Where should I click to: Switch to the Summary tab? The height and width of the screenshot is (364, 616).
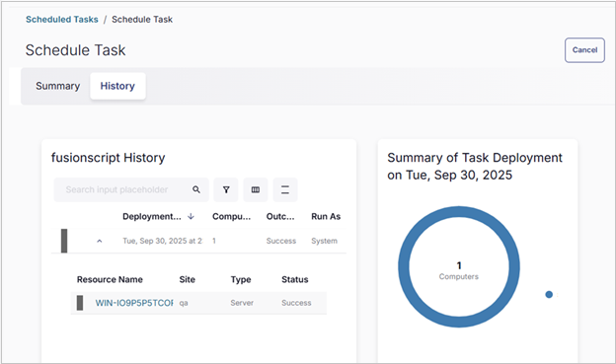57,86
